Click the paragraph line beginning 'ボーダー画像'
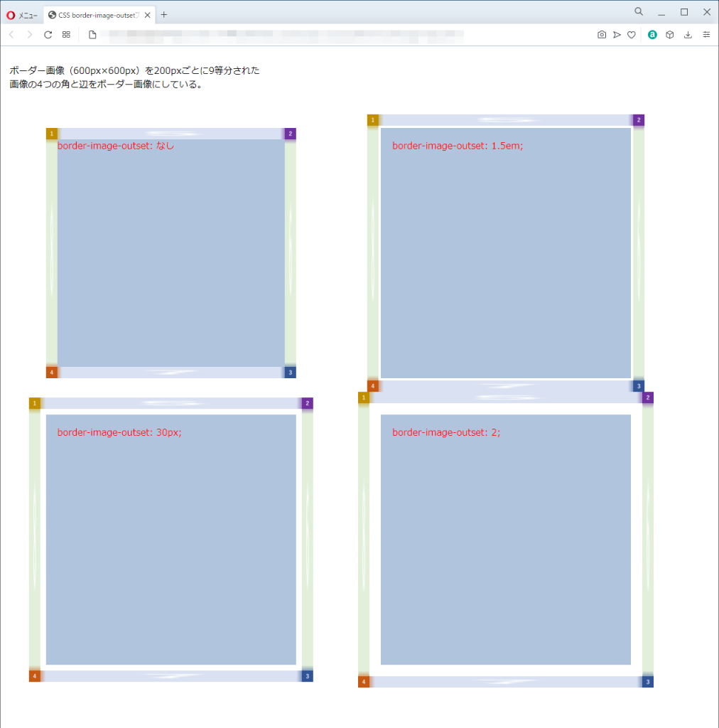 [134, 70]
